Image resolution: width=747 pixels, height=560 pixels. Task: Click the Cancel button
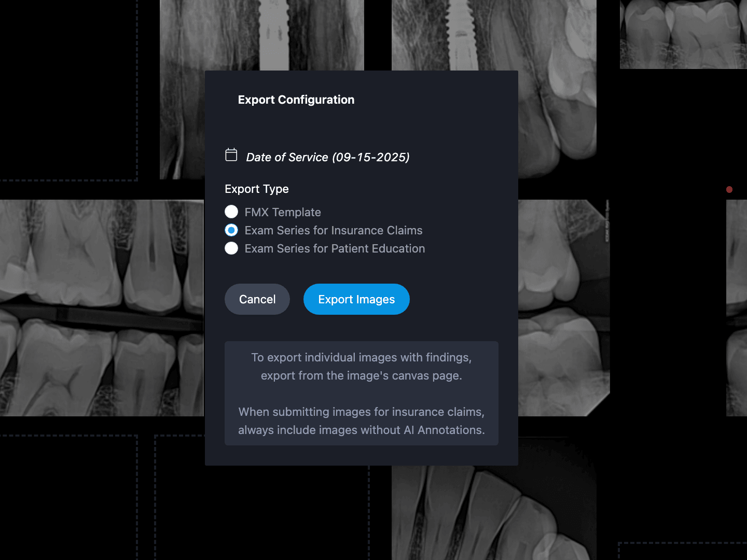pos(257,299)
